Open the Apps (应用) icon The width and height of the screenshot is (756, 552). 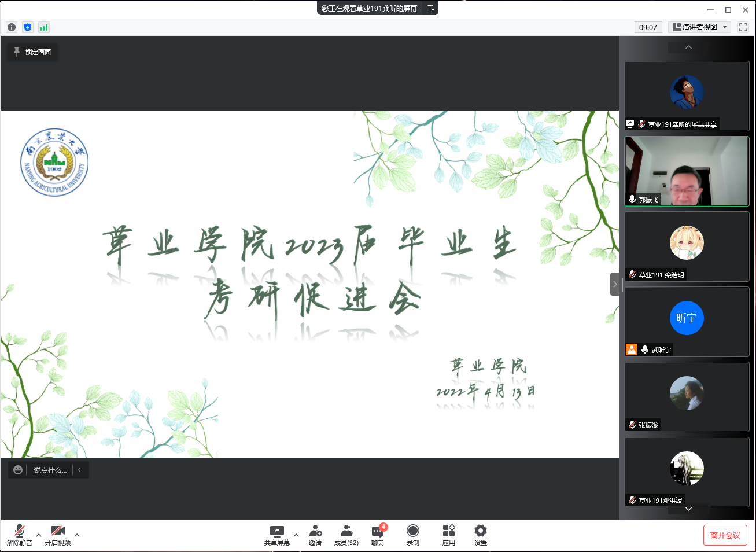pyautogui.click(x=448, y=535)
